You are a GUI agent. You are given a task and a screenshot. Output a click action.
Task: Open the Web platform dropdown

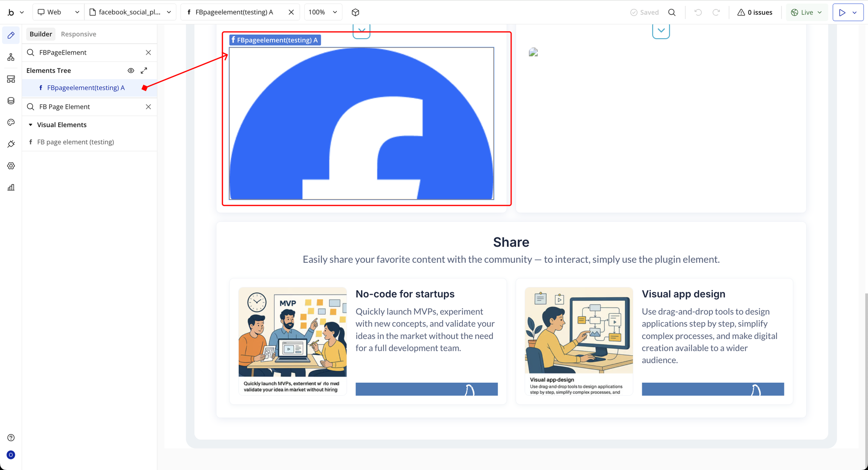coord(58,12)
